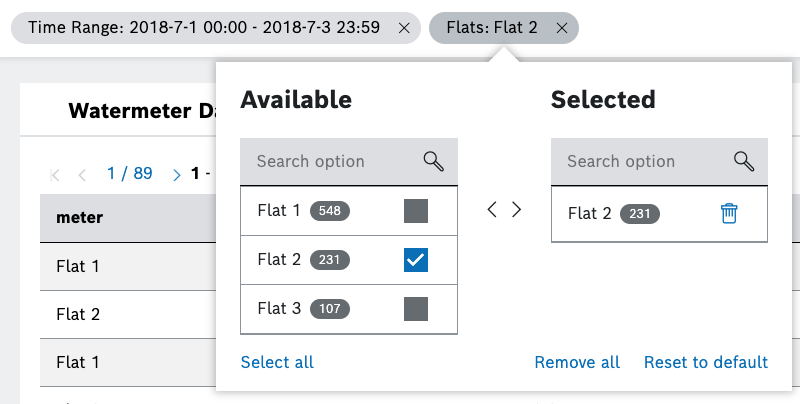This screenshot has width=800, height=404.
Task: Move selection right with arrow
Action: click(517, 210)
